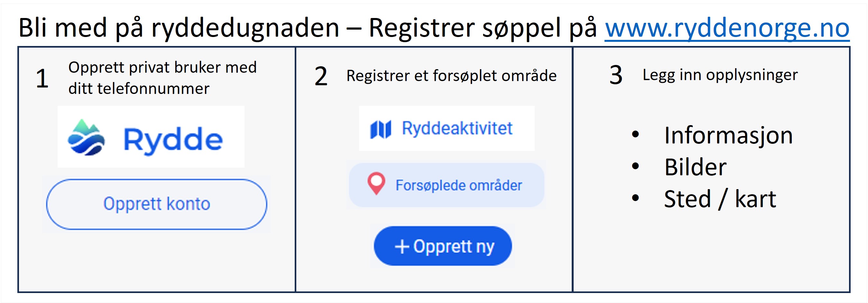
Task: Click the Ryddeaktivitet map icon
Action: 380,129
